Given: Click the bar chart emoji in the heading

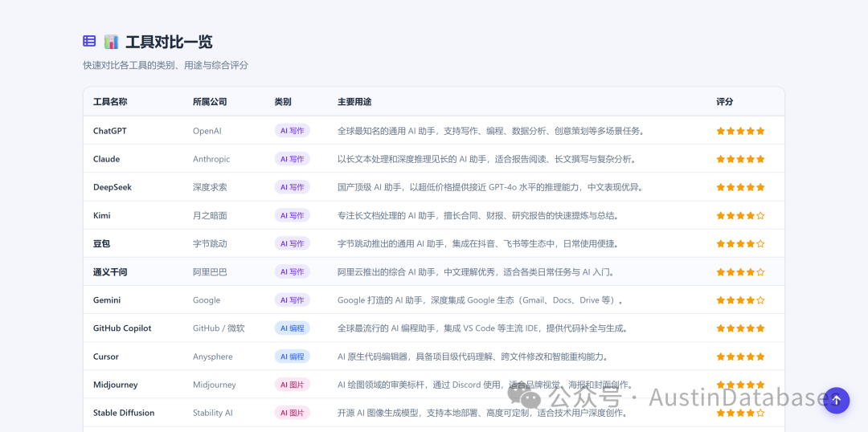Looking at the screenshot, I should pos(111,42).
